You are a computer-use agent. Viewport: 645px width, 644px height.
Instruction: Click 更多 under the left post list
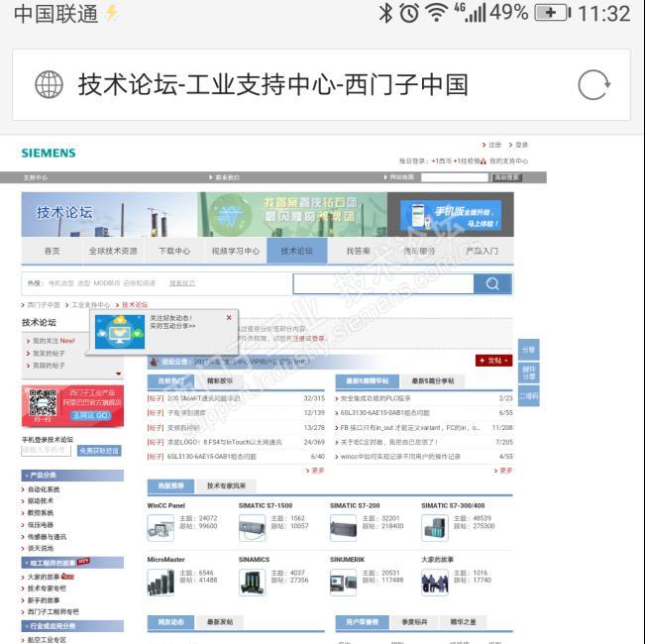(x=318, y=471)
